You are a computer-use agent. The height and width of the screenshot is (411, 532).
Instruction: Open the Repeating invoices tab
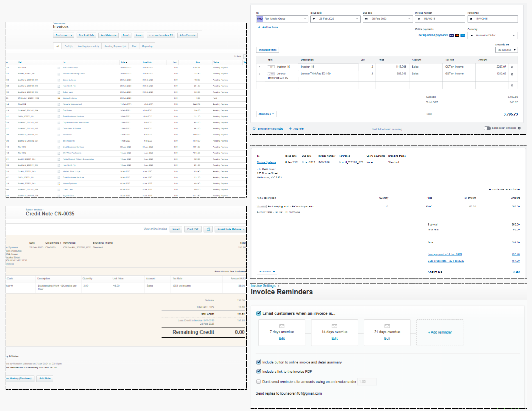pos(147,46)
